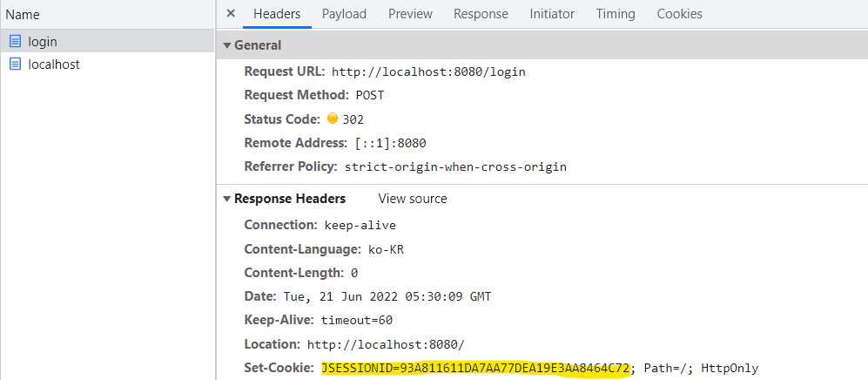This screenshot has width=868, height=380.
Task: Collapse the Response Headers section triangle
Action: tap(227, 199)
